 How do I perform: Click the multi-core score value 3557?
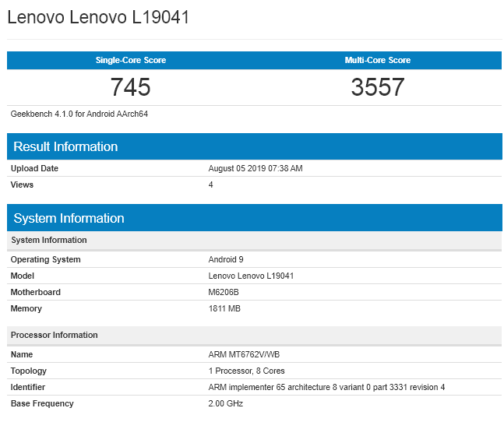(x=377, y=86)
